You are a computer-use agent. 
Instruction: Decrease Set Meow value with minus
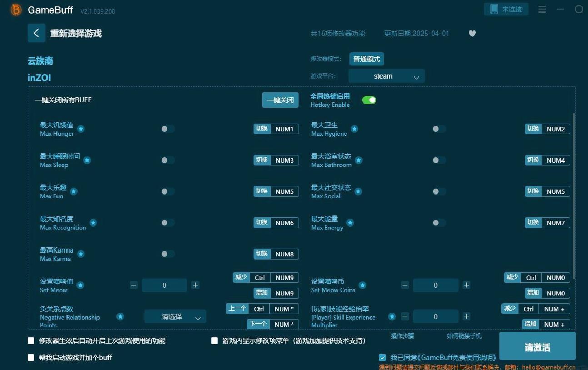pos(134,285)
